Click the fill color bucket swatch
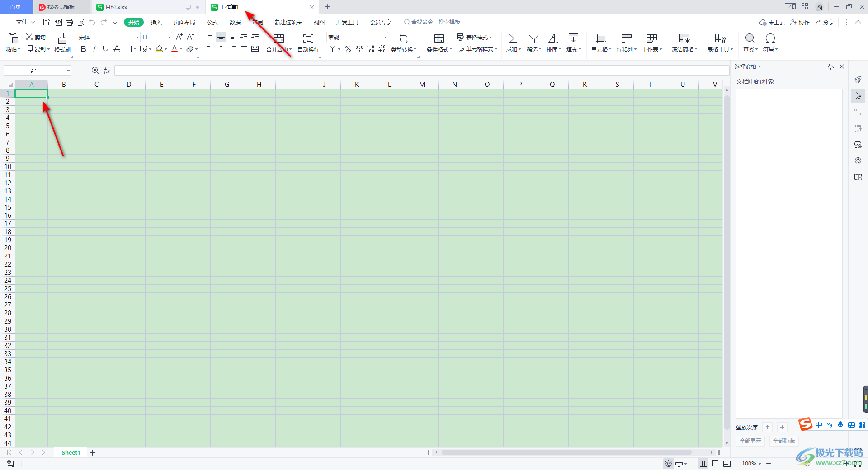The height and width of the screenshot is (470, 868). pyautogui.click(x=159, y=49)
